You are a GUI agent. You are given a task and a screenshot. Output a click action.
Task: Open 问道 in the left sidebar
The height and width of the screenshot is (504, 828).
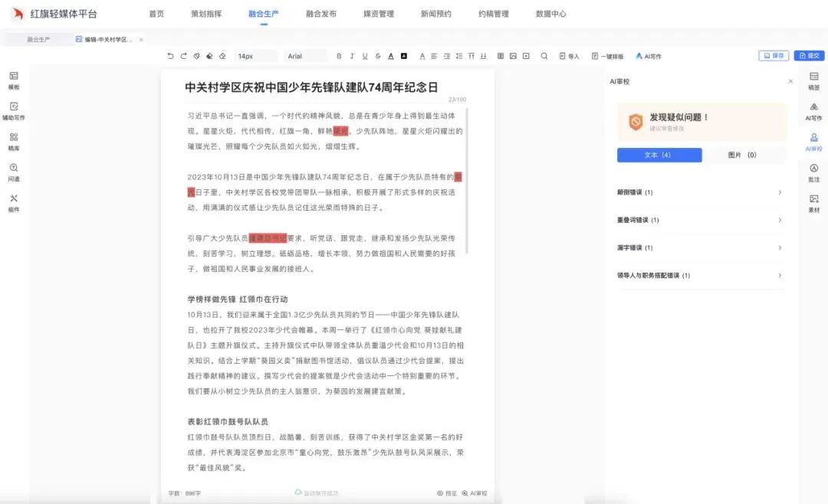(14, 172)
